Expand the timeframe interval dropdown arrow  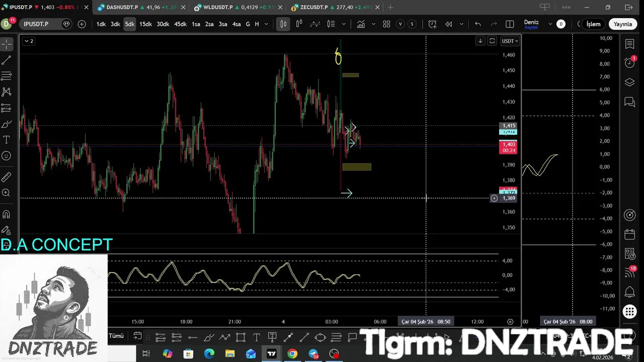coord(267,24)
